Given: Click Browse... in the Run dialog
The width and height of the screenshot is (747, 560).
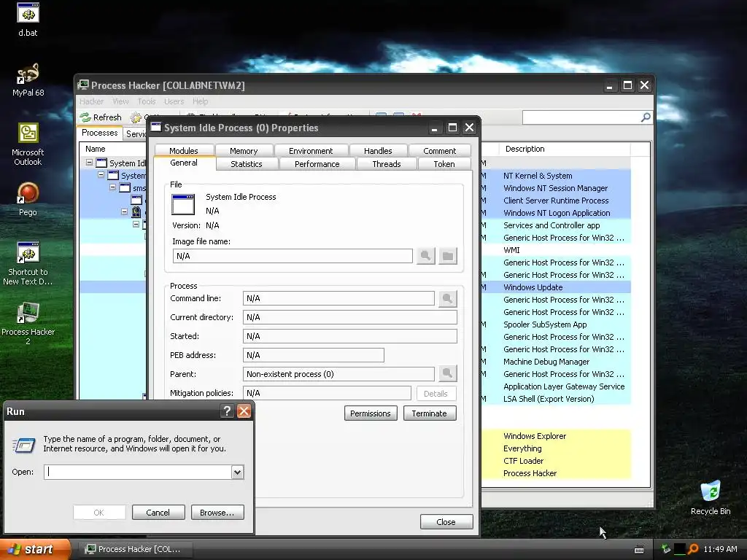Looking at the screenshot, I should (x=217, y=513).
